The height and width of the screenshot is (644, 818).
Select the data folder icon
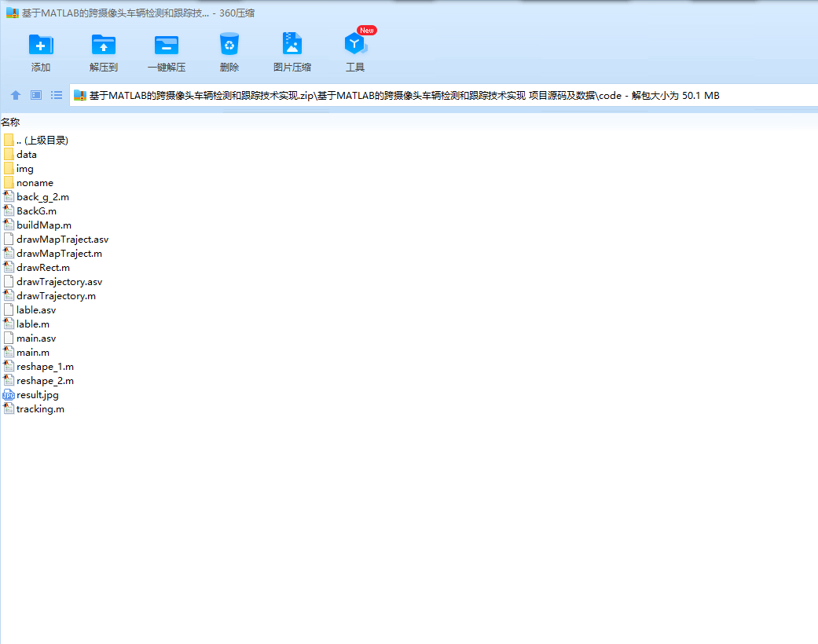click(9, 155)
